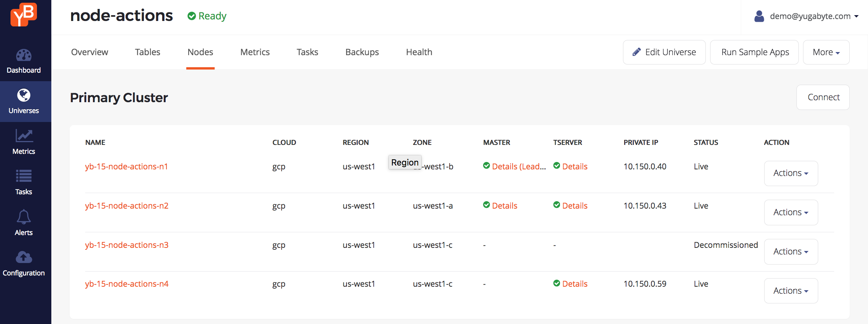Click the user avatar icon

[759, 16]
